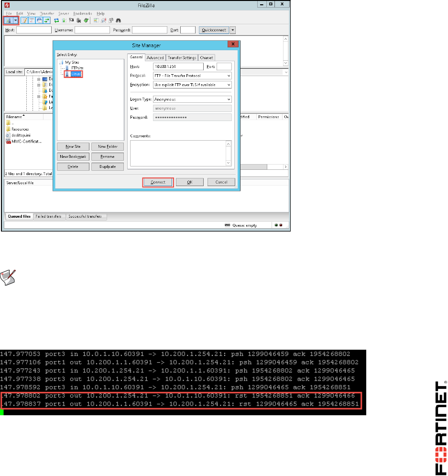Reconnect to last server toolbar icon

tap(86, 21)
